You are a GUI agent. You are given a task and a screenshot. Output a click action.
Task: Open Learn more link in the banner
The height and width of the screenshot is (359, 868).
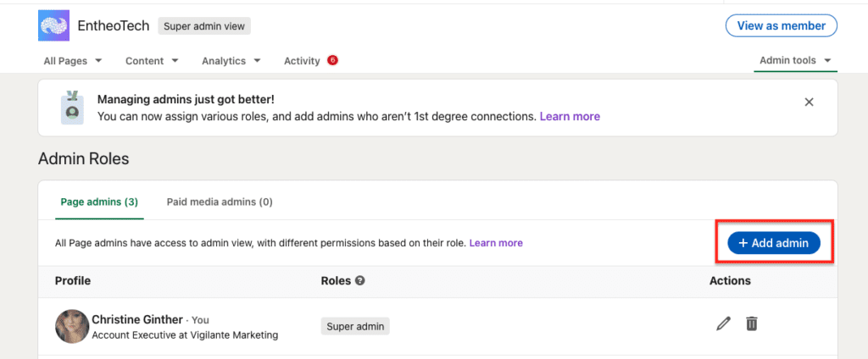click(570, 117)
